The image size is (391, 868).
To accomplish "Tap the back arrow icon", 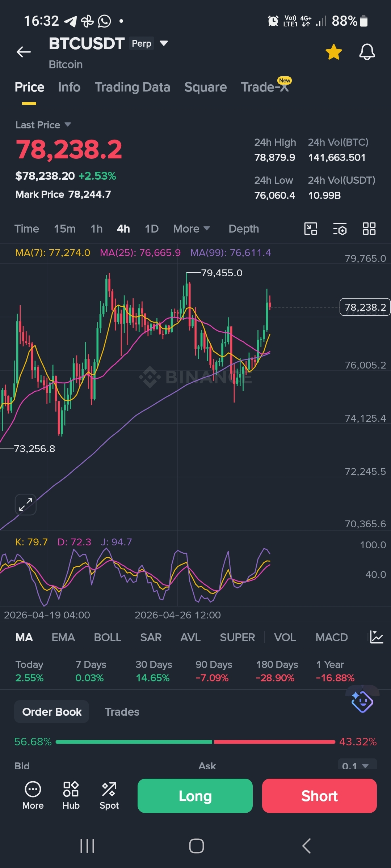I will point(24,52).
